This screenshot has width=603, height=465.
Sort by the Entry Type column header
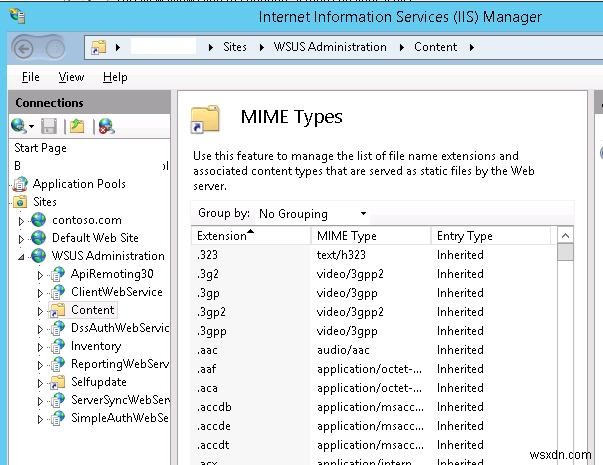[491, 235]
